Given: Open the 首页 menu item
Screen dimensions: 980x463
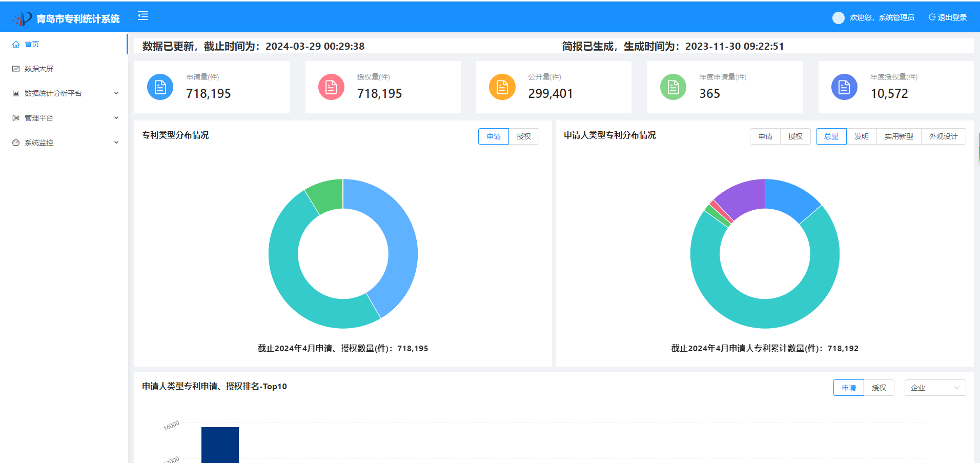Looking at the screenshot, I should pos(64,44).
